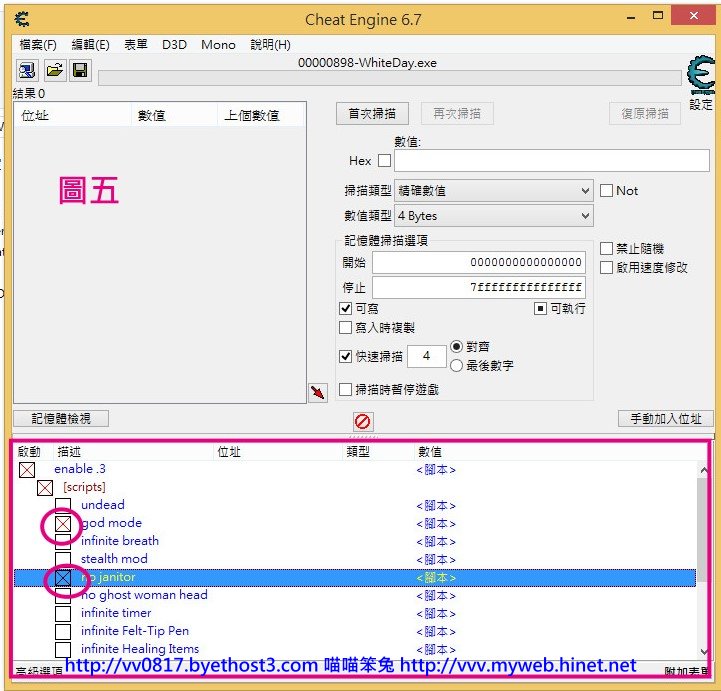Viewport: 721px width, 691px height.
Task: Disable the no janitor script checkbox
Action: (63, 577)
